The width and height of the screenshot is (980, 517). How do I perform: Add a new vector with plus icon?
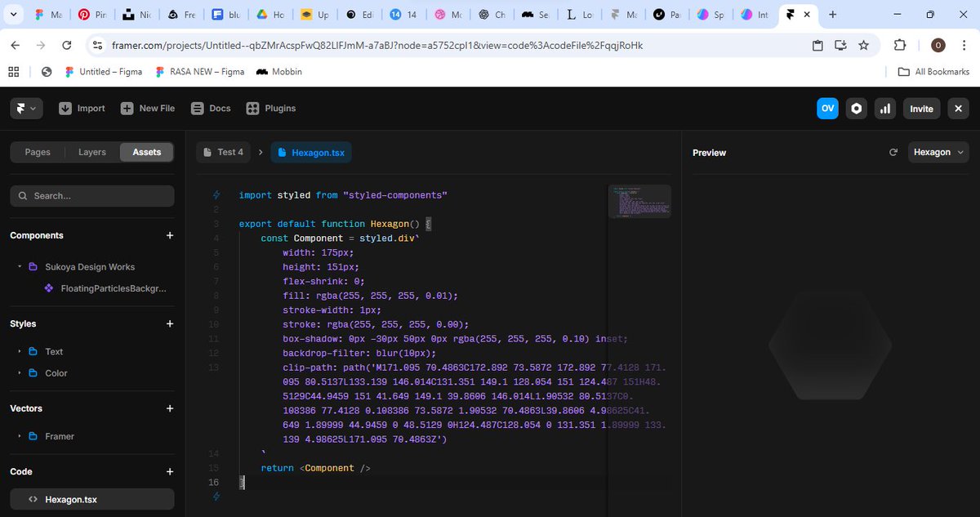(170, 408)
